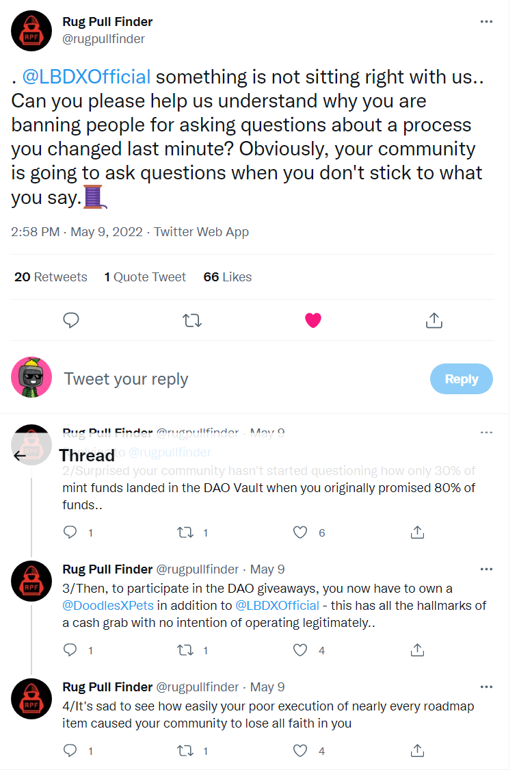532x770 pixels.
Task: Like tweet 3/ about DAO giveaways
Action: coord(300,650)
